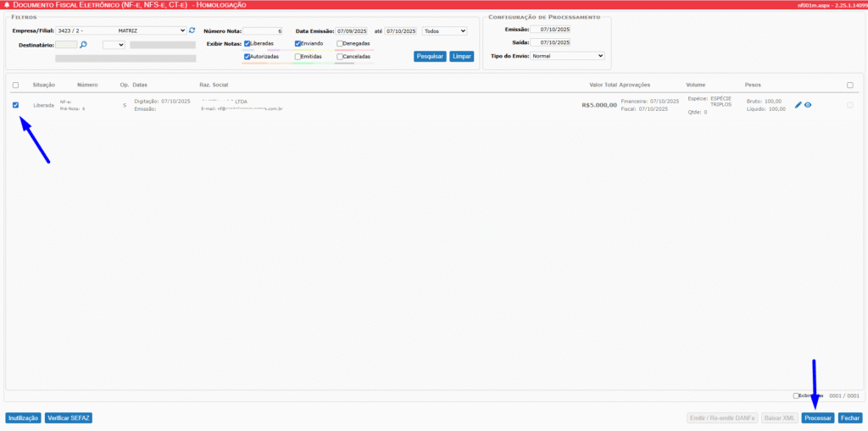This screenshot has width=868, height=431.
Task: Expand the Empresa/Filial dropdown
Action: 121,30
